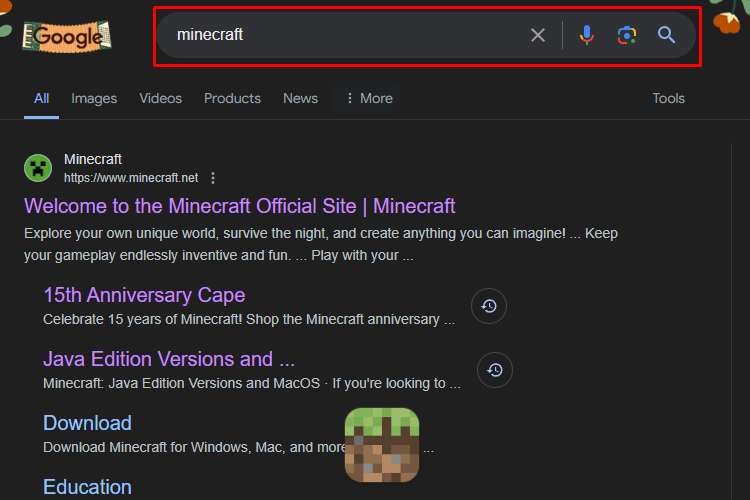Open the Tools options

click(669, 99)
